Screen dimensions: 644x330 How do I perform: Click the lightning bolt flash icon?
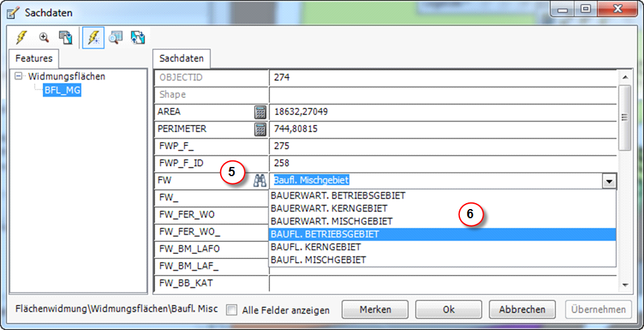point(22,37)
